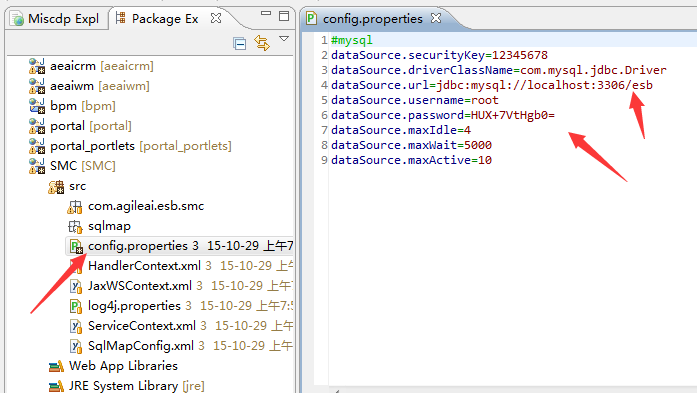Click the ServiceContext.xml file icon
Screen dimensions: 697x393
pyautogui.click(x=76, y=326)
